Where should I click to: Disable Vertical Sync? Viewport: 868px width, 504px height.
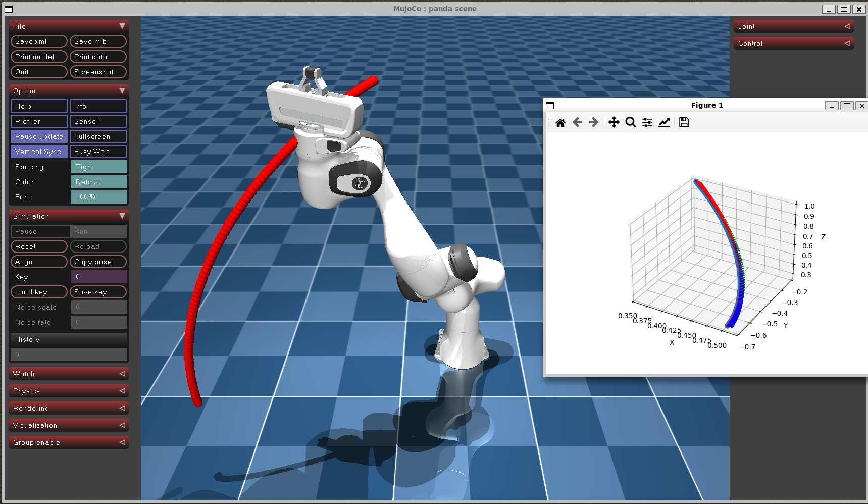click(x=39, y=152)
